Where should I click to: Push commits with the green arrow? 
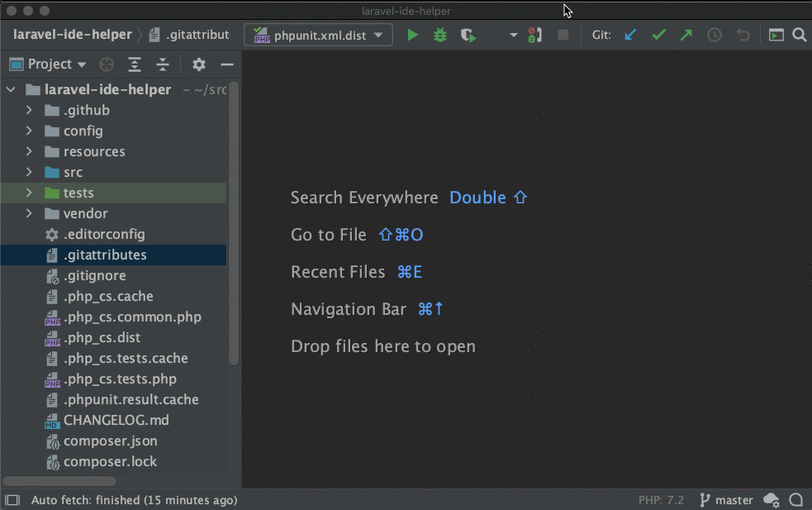686,36
